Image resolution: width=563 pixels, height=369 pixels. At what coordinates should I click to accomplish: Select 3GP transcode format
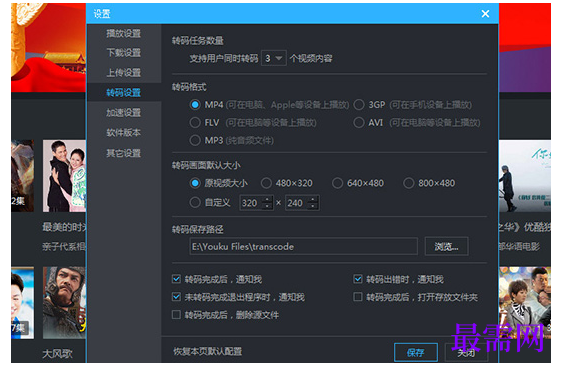tap(359, 105)
